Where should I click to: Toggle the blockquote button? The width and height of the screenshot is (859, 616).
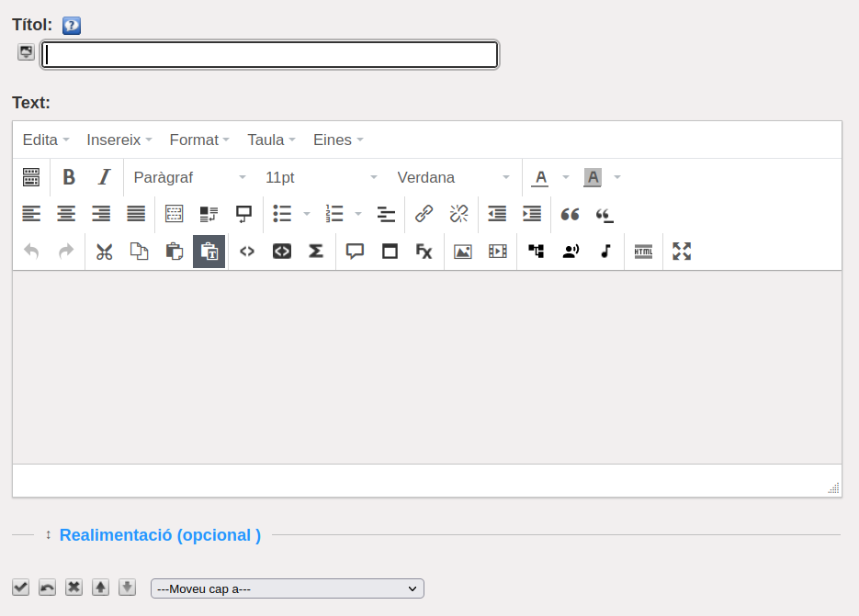click(570, 214)
